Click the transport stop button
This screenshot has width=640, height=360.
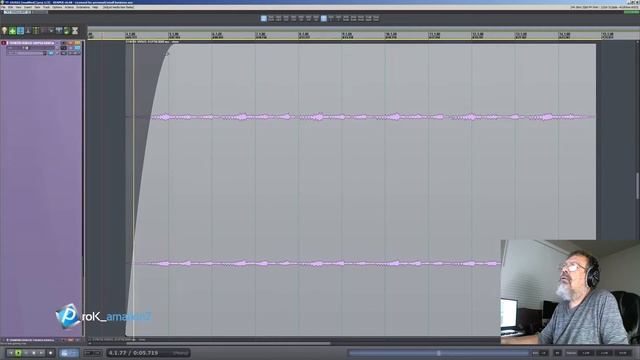click(x=34, y=353)
